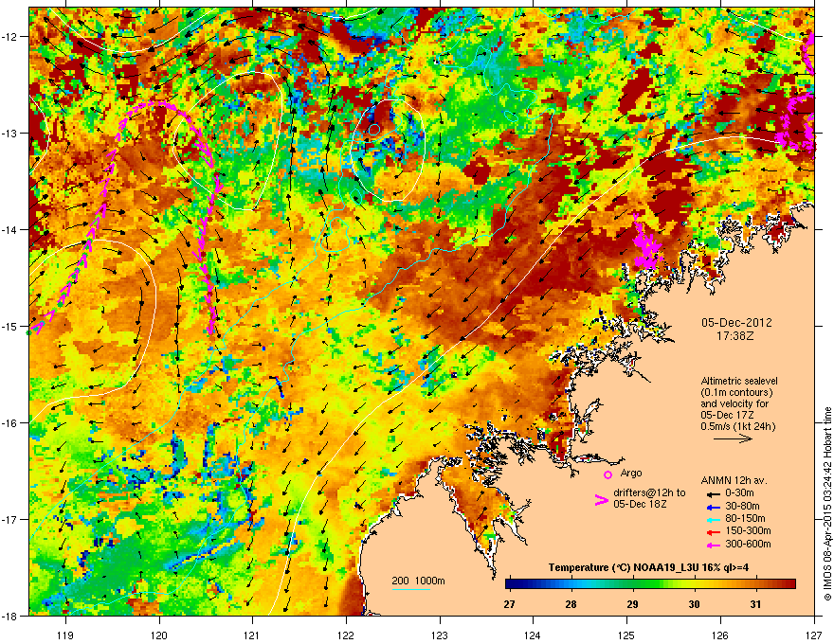Click the magenta drifter chevron legend symbol
834x644 pixels.
[x=601, y=500]
